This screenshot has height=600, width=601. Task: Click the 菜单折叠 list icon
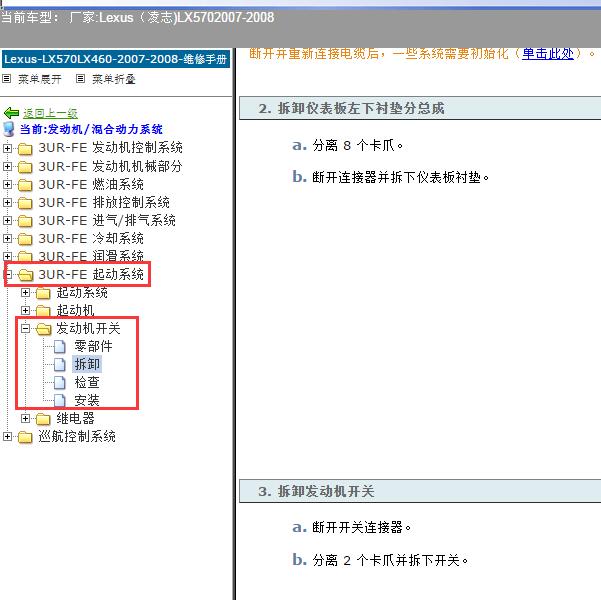click(x=80, y=79)
